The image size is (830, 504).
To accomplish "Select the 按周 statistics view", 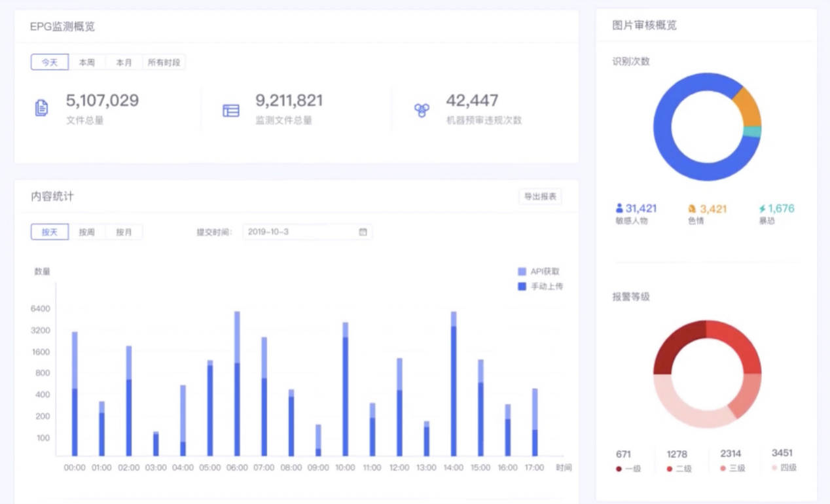I will click(x=87, y=232).
